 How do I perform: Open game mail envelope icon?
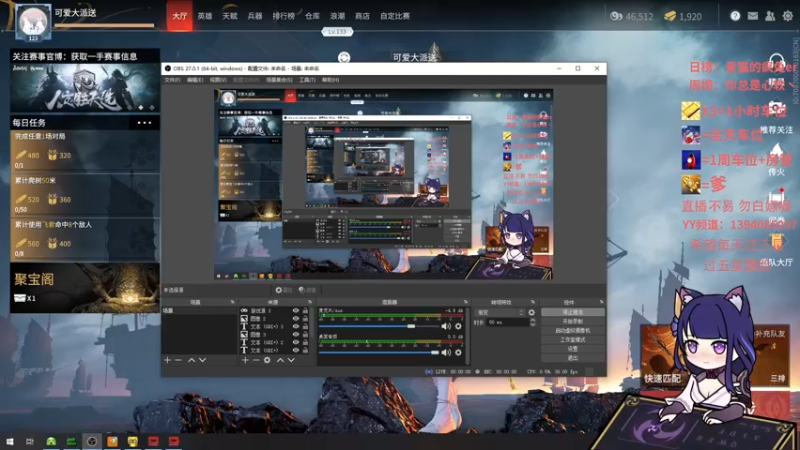[753, 16]
